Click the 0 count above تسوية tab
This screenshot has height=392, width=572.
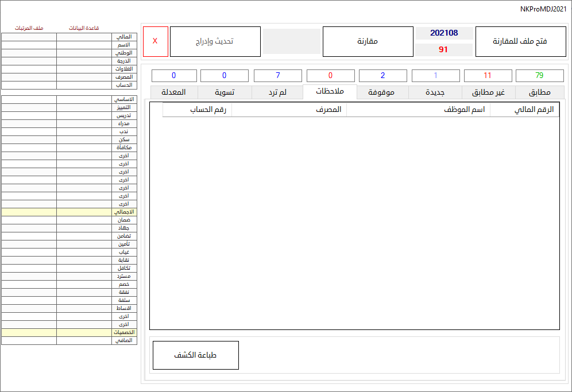coord(225,76)
